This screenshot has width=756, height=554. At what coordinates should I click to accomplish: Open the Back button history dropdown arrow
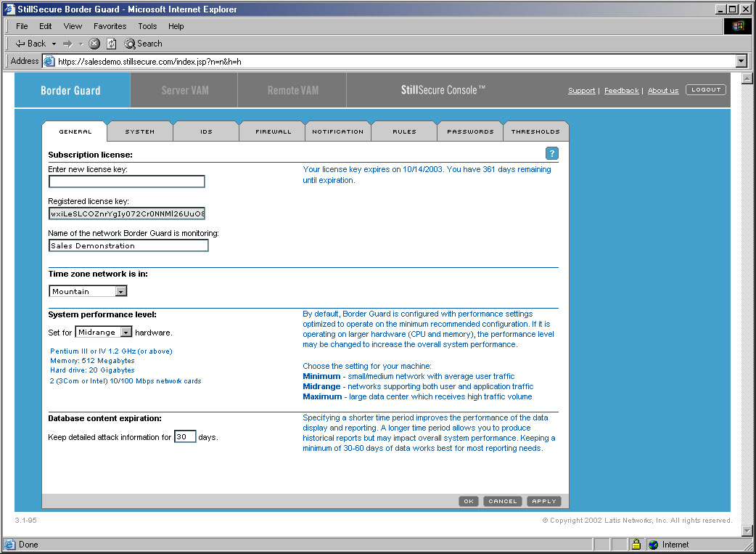click(54, 44)
